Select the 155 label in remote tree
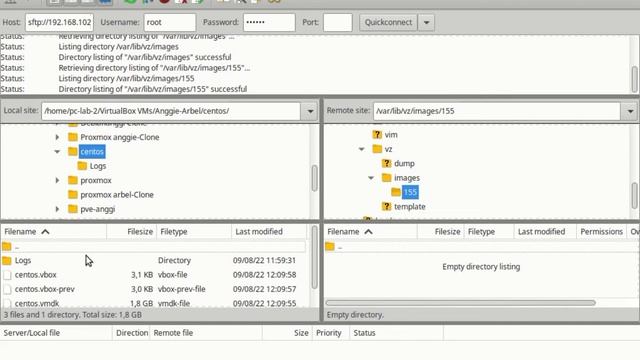This screenshot has width=640, height=360. pos(410,192)
